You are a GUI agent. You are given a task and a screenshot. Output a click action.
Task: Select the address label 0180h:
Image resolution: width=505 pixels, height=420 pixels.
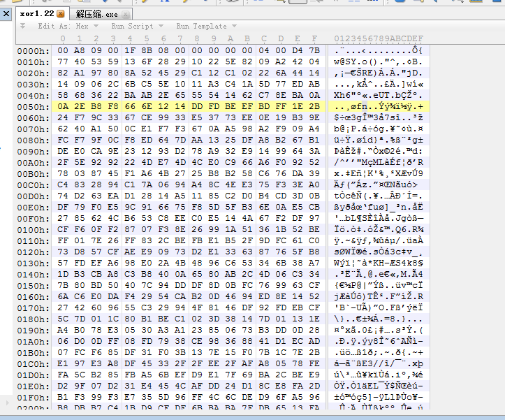tap(34, 319)
